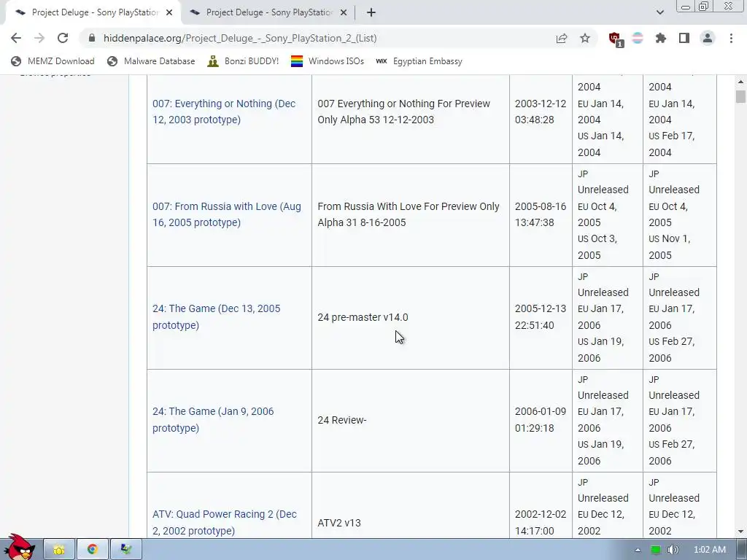Select the '24 pre-master v14.0' cell text
Screen dimensions: 747x560
click(x=363, y=317)
